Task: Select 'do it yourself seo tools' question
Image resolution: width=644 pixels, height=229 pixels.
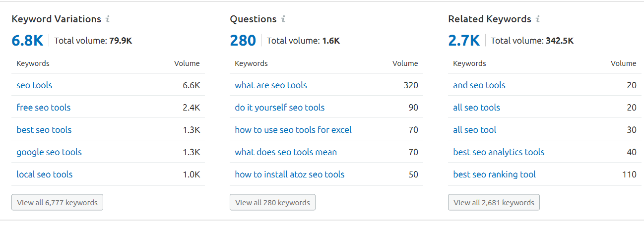Action: point(280,108)
